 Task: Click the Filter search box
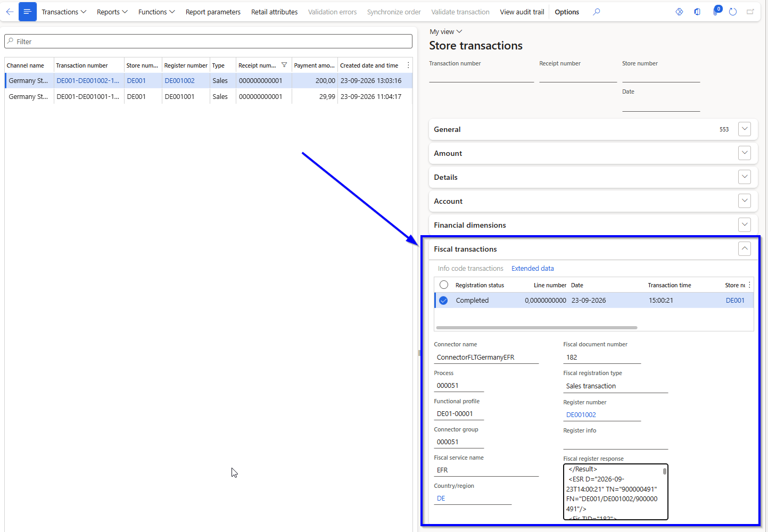click(x=209, y=41)
